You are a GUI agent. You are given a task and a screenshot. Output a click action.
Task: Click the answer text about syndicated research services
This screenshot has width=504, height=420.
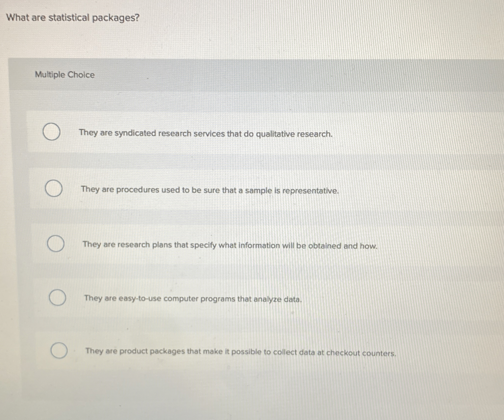pos(206,133)
